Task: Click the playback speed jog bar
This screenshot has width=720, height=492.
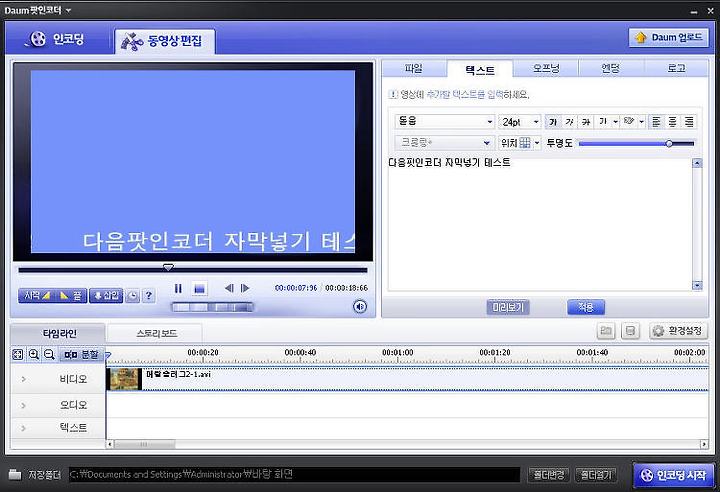Action: [x=212, y=307]
